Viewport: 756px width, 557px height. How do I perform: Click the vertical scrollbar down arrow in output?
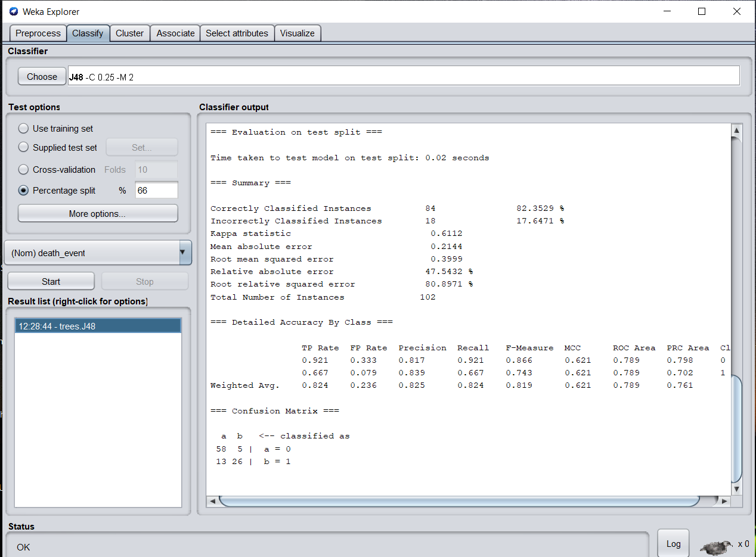(x=736, y=488)
